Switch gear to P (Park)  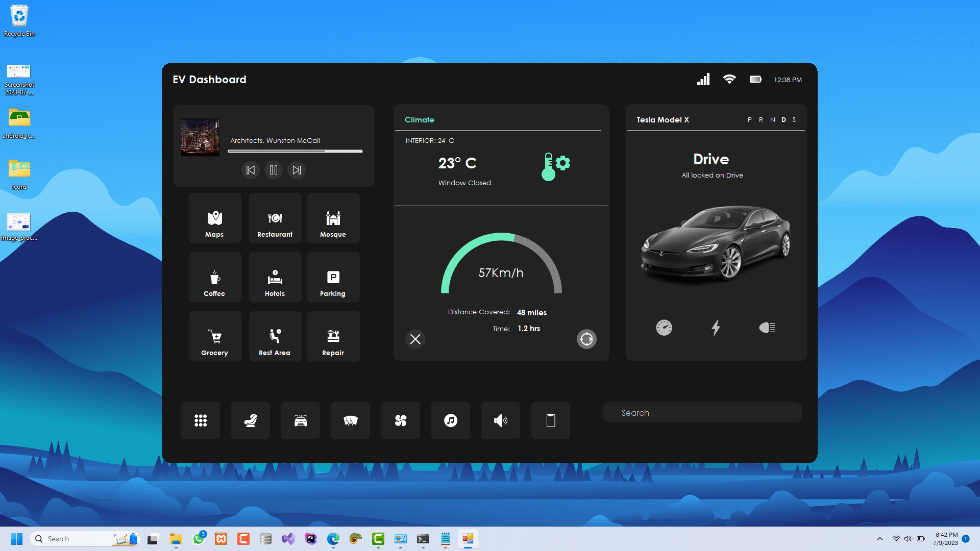coord(749,120)
